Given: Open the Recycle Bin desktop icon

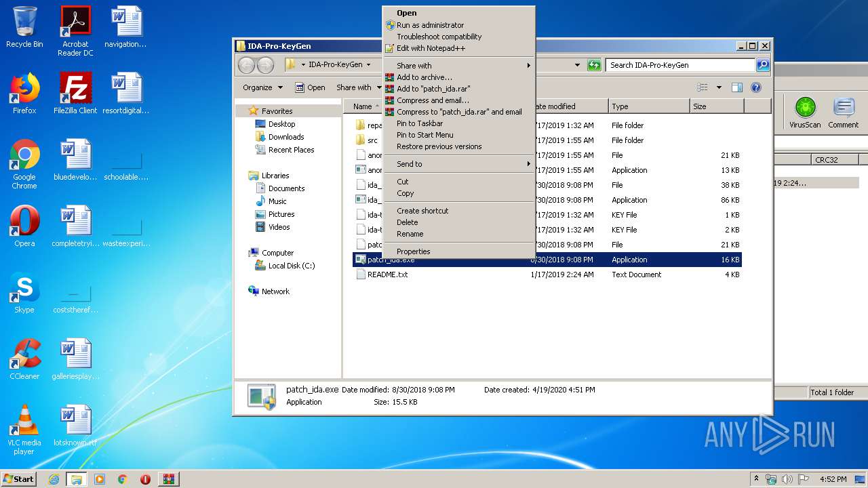Looking at the screenshot, I should tap(24, 27).
